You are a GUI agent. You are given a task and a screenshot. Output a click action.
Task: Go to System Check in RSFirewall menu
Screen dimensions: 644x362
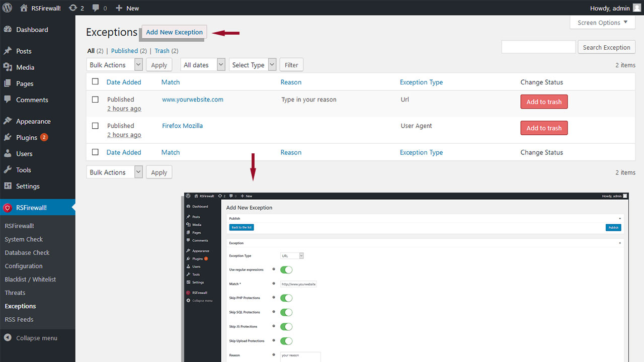24,239
